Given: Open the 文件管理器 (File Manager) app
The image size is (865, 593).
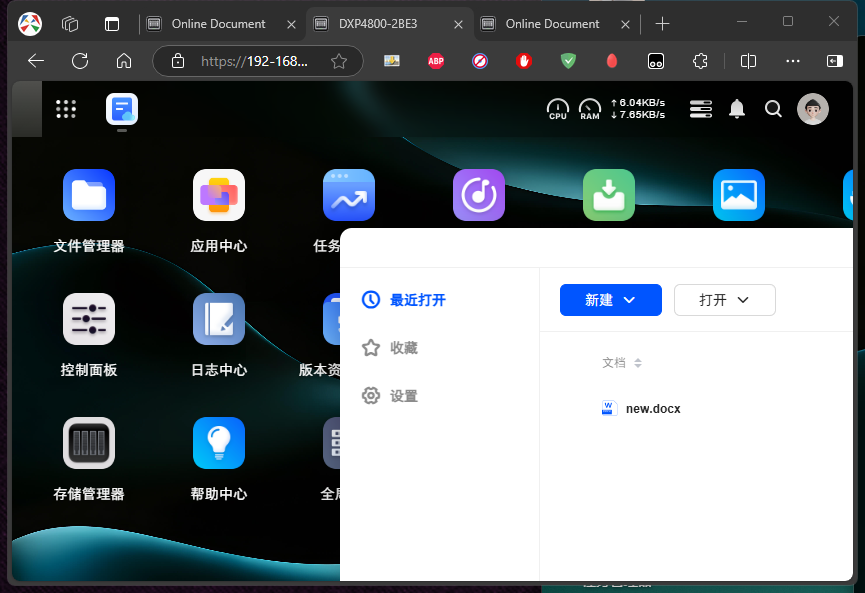Looking at the screenshot, I should [x=89, y=195].
